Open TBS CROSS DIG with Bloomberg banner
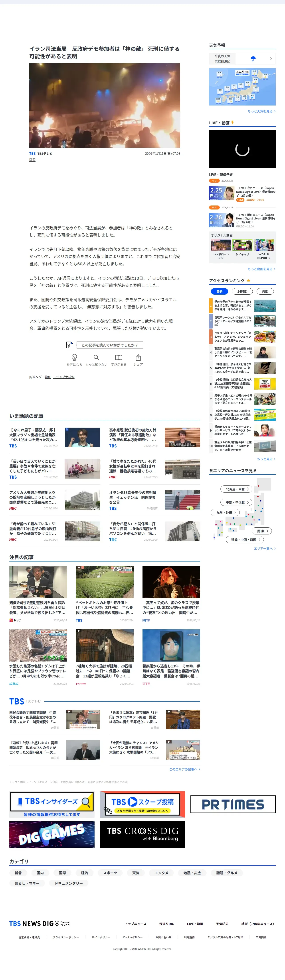The image size is (285, 980). [142, 834]
